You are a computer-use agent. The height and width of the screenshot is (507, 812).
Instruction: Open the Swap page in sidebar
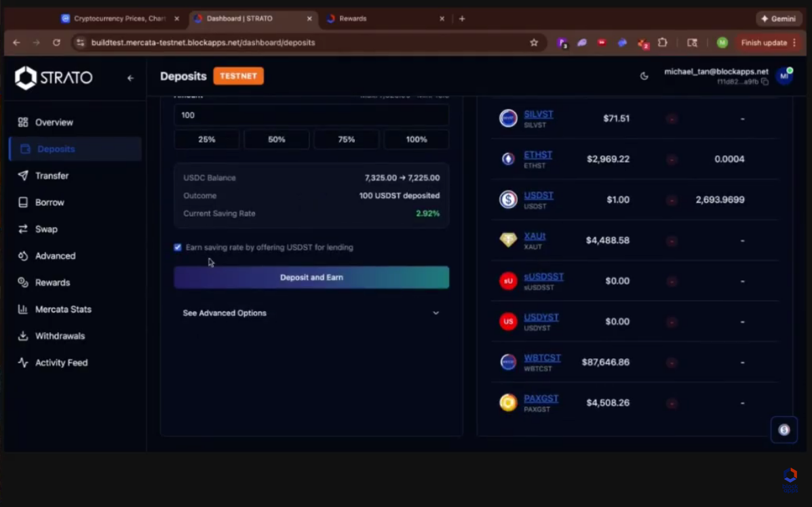pyautogui.click(x=46, y=229)
